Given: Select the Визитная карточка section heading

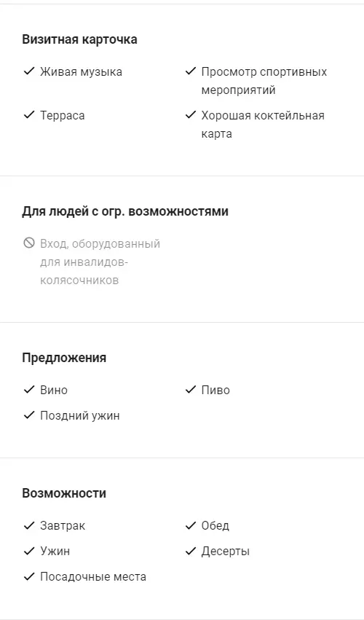Looking at the screenshot, I should click(x=79, y=39).
